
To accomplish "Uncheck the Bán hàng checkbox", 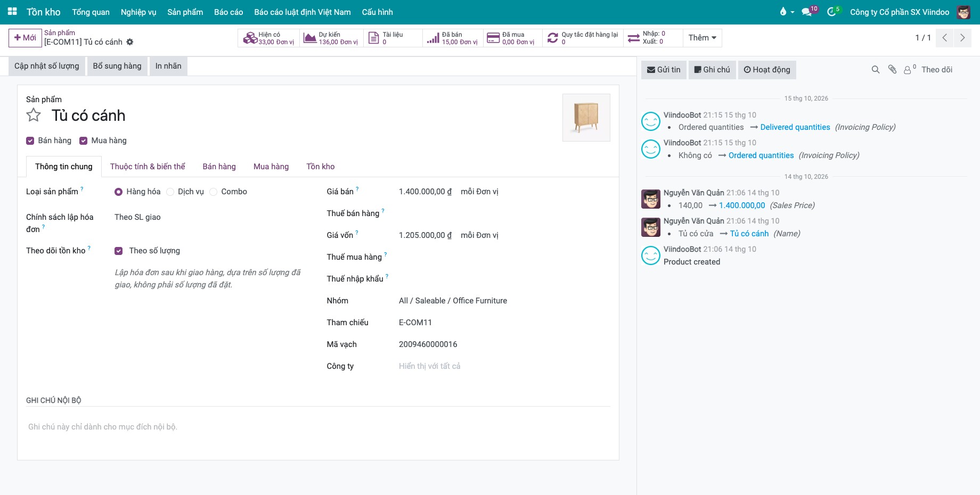I will (30, 141).
